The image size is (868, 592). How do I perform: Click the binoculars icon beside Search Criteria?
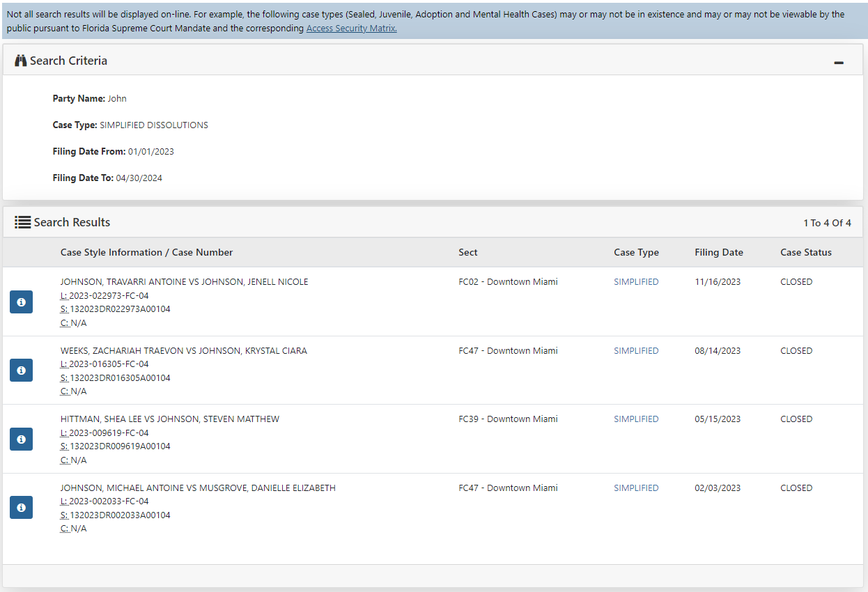(21, 61)
